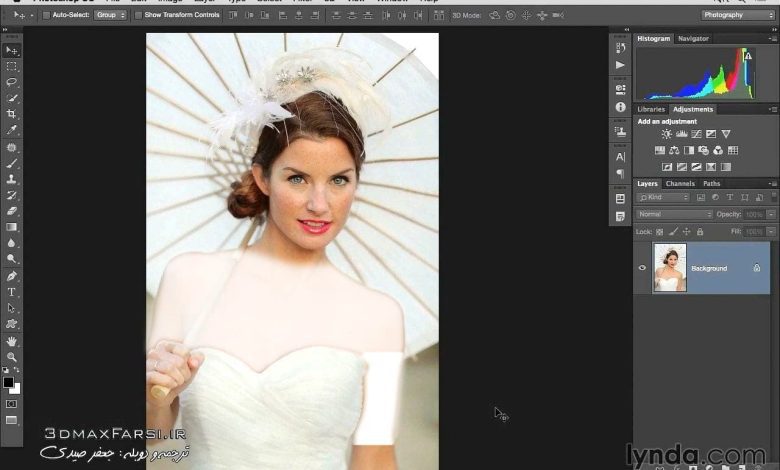The height and width of the screenshot is (470, 780).
Task: Select the Move tool in toolbox
Action: pos(11,51)
